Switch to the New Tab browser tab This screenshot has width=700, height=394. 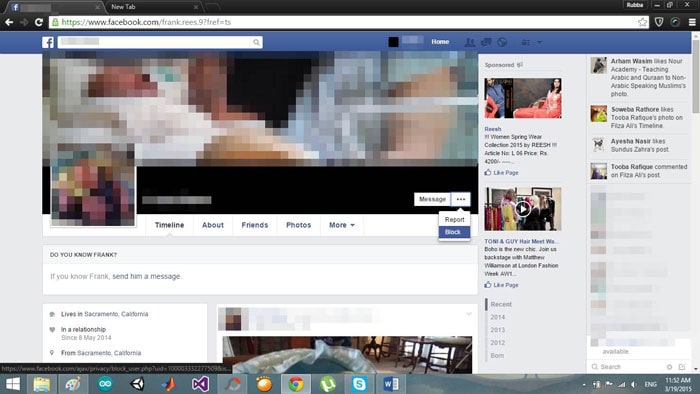153,7
